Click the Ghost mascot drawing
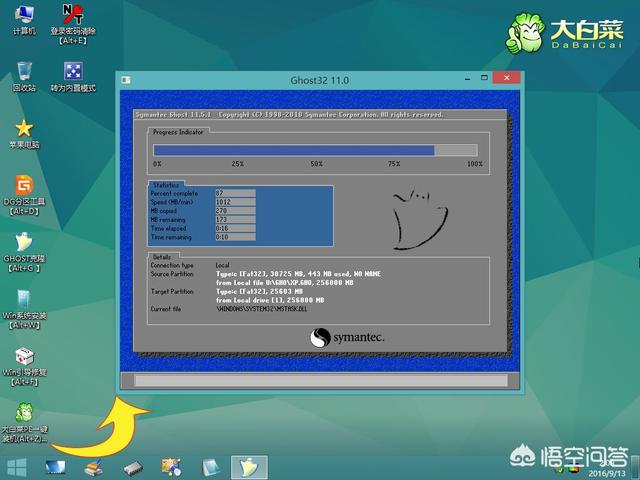 click(x=420, y=220)
